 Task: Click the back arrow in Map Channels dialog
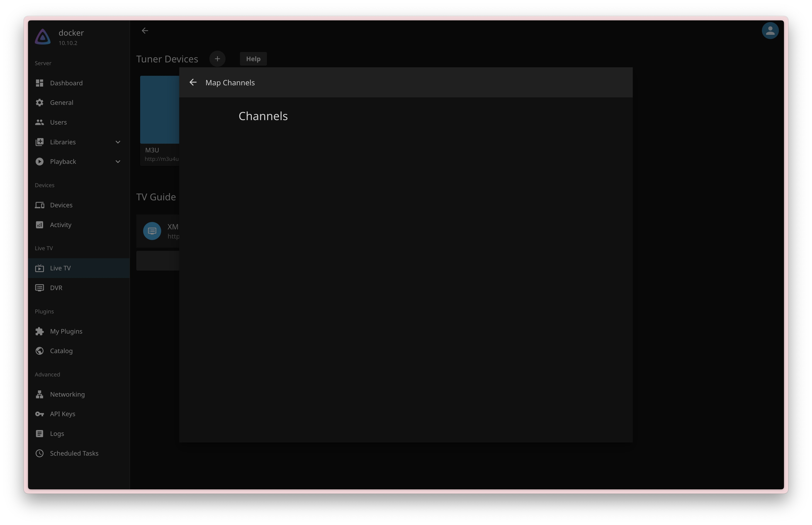pos(193,83)
